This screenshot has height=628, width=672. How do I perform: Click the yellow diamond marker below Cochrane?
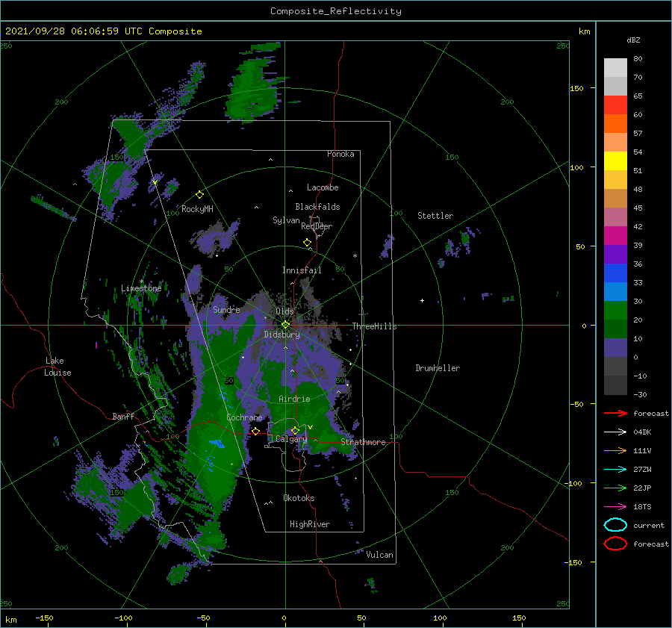point(255,431)
